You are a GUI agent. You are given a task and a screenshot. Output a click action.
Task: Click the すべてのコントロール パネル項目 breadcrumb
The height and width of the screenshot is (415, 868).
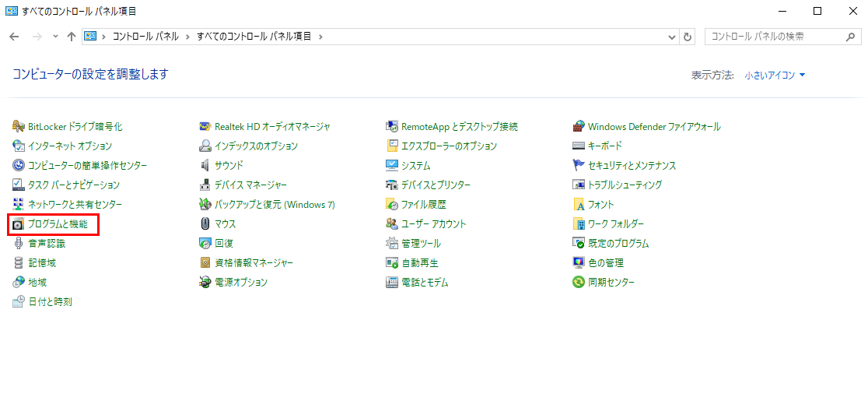pyautogui.click(x=254, y=37)
